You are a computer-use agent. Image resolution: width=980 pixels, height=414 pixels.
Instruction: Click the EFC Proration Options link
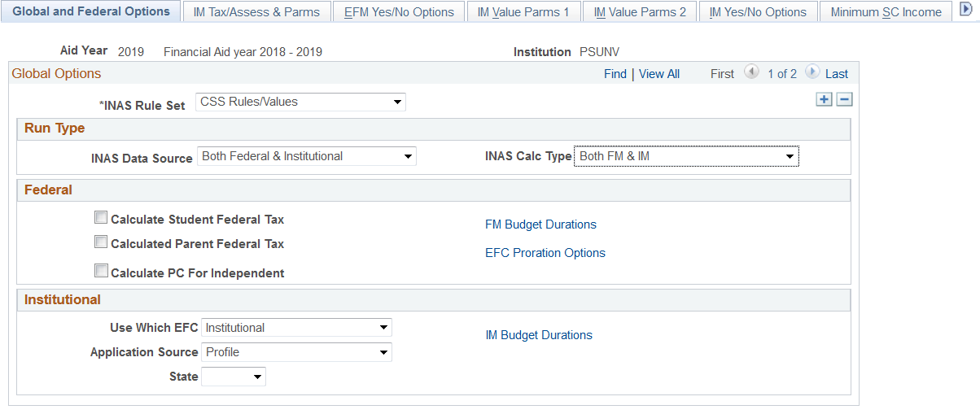coord(545,253)
